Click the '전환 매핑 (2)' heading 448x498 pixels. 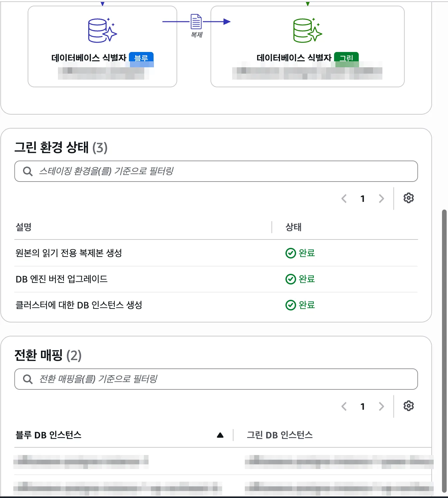tap(48, 355)
